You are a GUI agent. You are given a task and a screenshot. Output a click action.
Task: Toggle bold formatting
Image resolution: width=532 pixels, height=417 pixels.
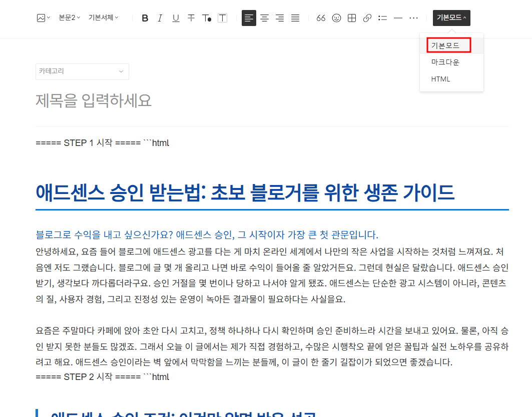click(x=145, y=18)
